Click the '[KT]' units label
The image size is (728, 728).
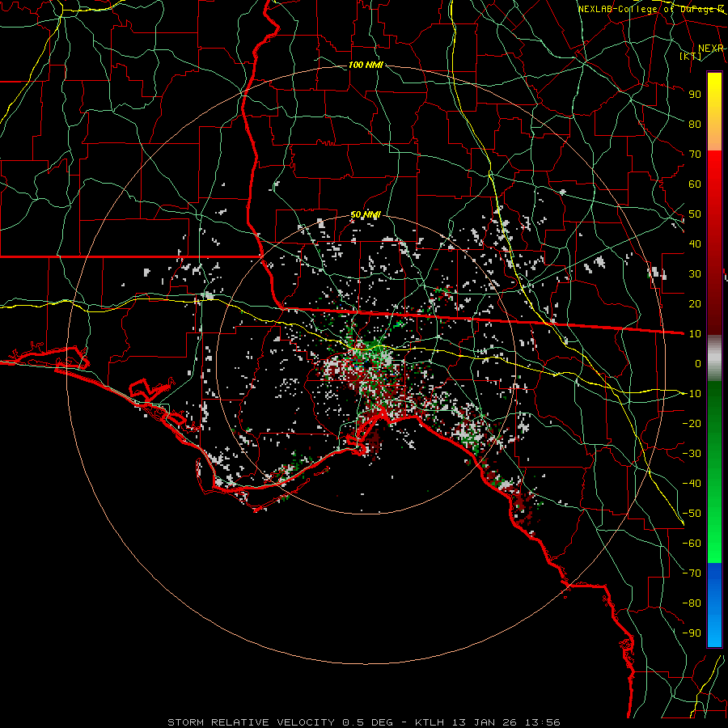[691, 56]
